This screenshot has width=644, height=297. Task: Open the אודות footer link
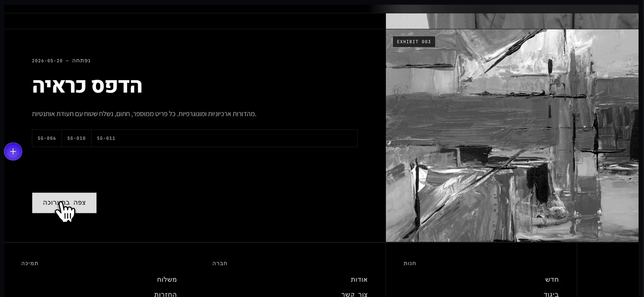coord(359,280)
